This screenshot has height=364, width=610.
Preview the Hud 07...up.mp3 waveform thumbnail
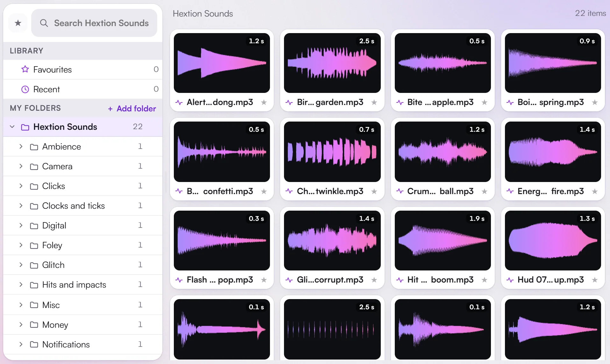click(553, 241)
